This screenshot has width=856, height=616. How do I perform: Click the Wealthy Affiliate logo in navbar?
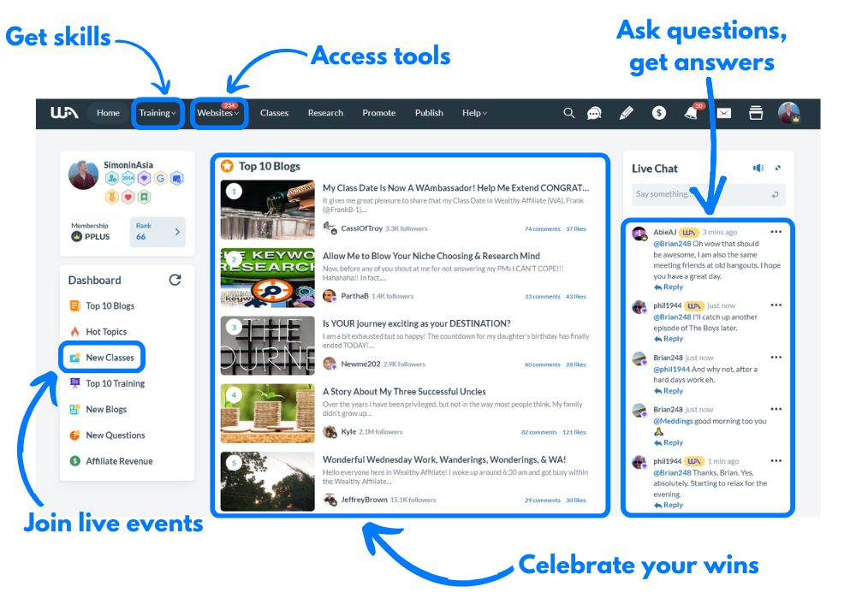click(x=64, y=113)
